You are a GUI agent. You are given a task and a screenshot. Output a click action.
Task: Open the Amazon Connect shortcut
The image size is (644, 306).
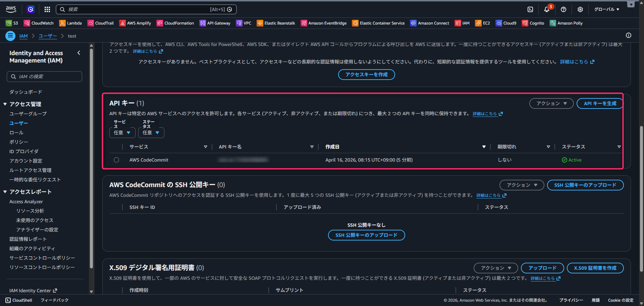coord(430,23)
